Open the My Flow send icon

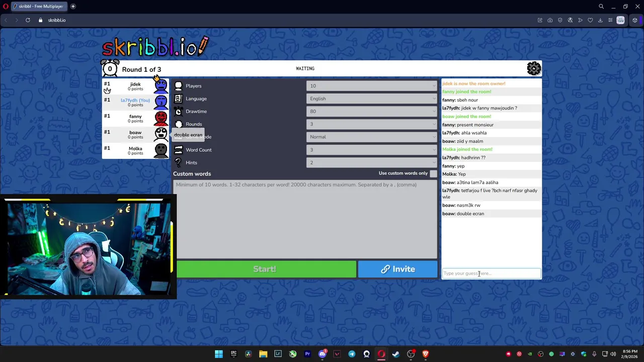pos(580,20)
